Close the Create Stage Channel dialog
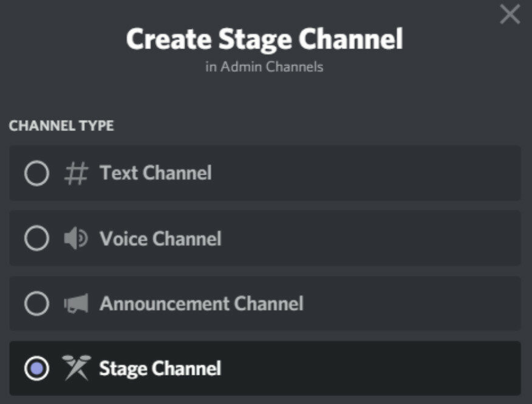This screenshot has height=404, width=532. tap(510, 15)
